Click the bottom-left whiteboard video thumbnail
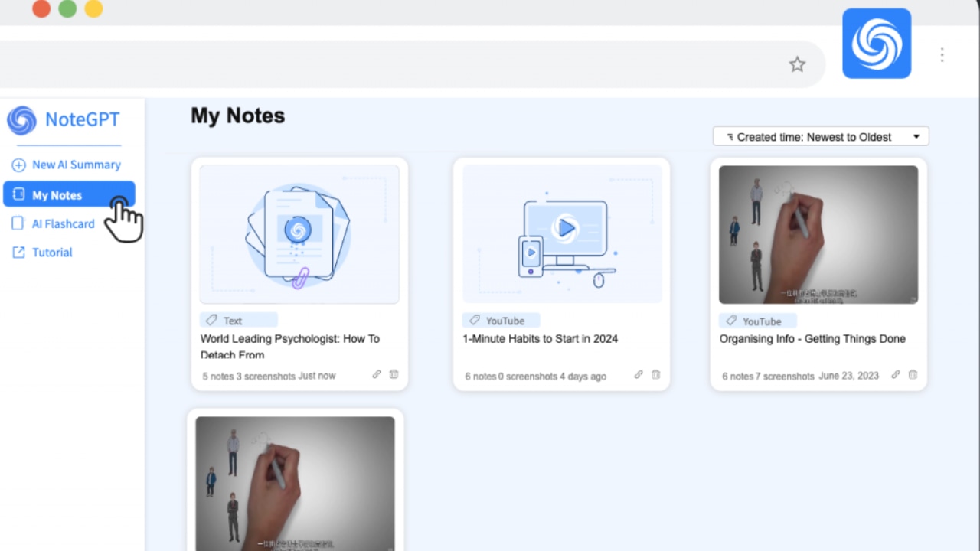This screenshot has height=551, width=980. pyautogui.click(x=295, y=482)
